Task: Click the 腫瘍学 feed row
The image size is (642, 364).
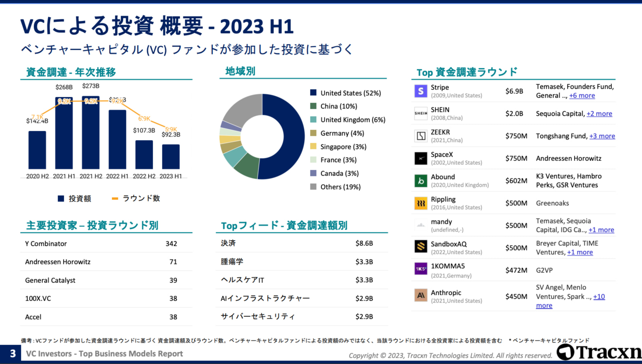Action: click(x=302, y=262)
